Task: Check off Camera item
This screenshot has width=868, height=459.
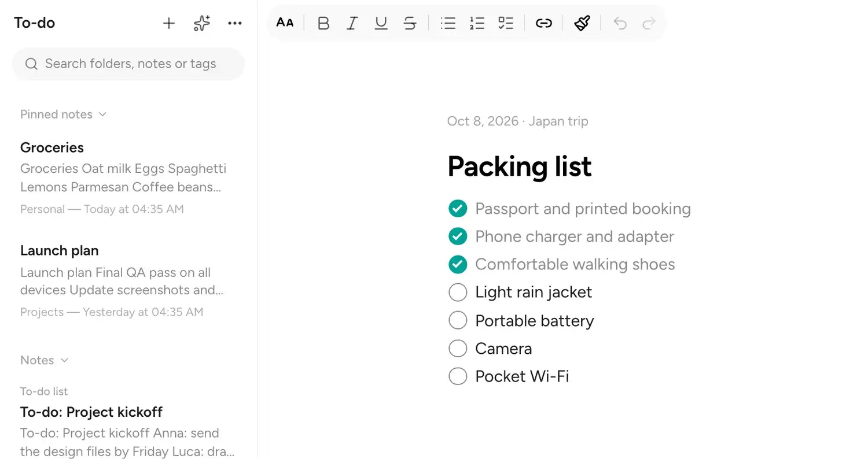Action: coord(458,348)
